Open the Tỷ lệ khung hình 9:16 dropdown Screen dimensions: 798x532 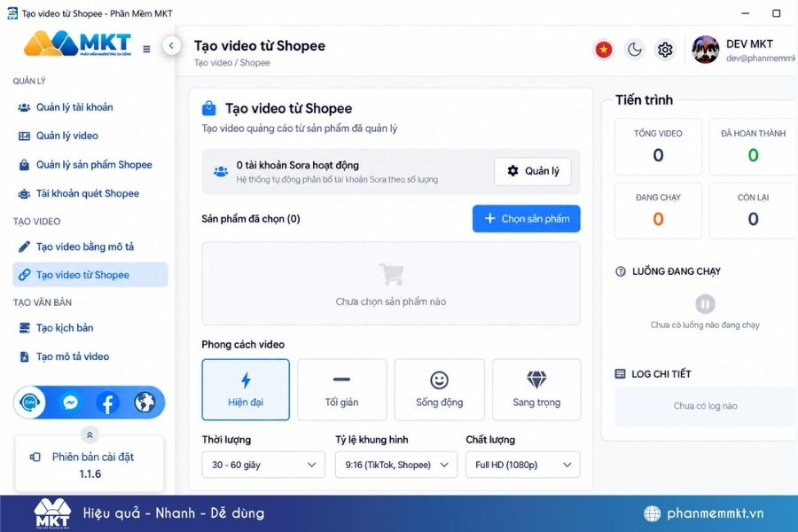pos(396,465)
